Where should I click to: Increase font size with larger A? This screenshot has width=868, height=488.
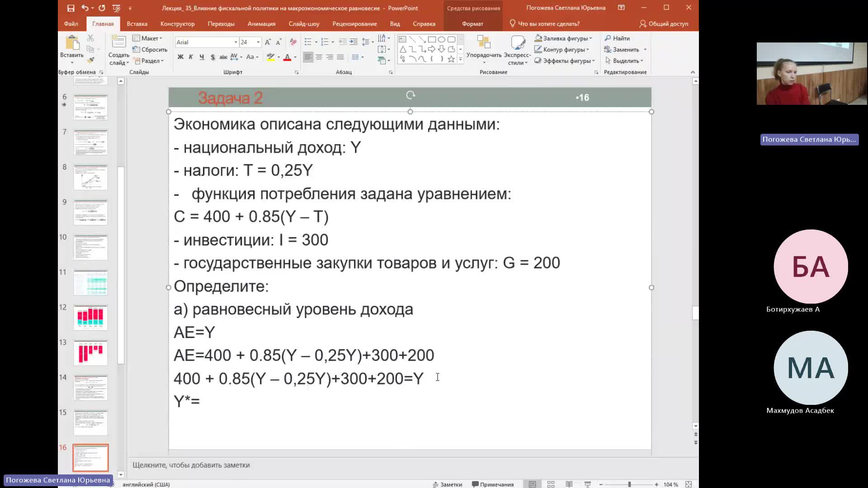268,42
